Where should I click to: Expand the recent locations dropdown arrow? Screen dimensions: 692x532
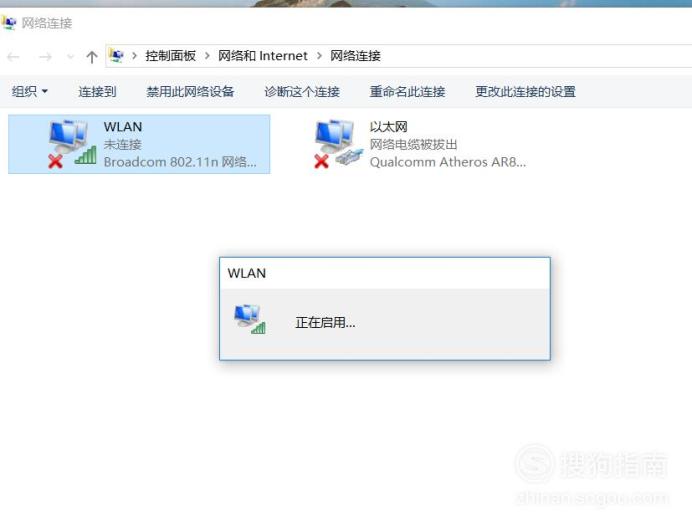pos(70,57)
